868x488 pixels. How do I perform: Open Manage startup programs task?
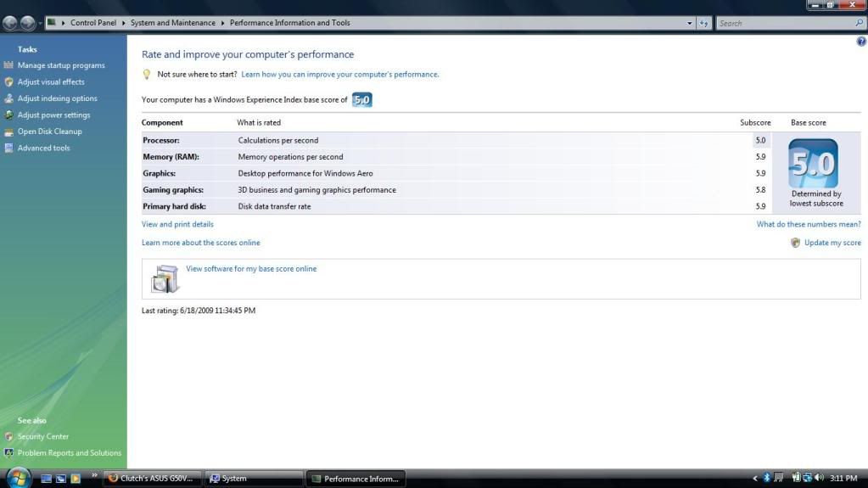click(x=61, y=65)
